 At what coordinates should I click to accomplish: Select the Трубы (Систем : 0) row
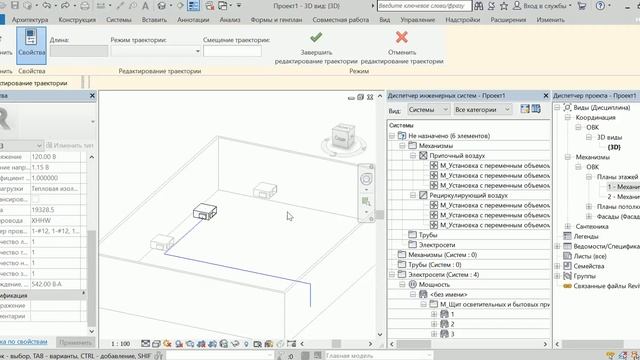[435, 264]
